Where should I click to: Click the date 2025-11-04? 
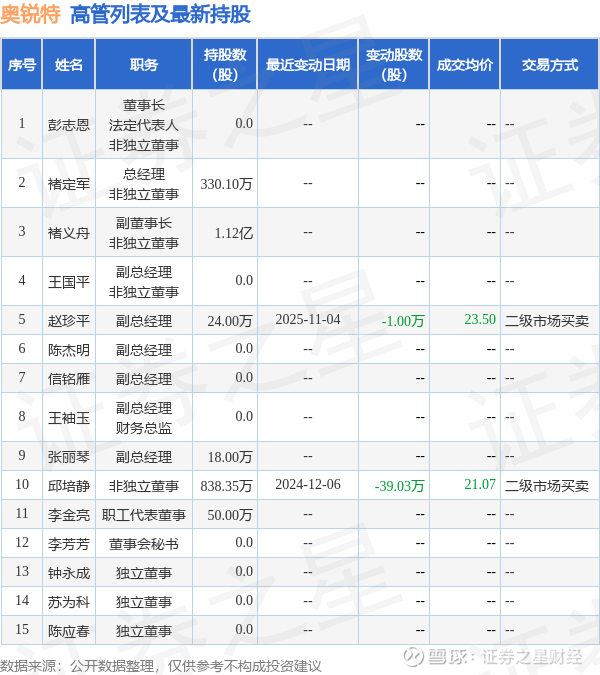(308, 319)
